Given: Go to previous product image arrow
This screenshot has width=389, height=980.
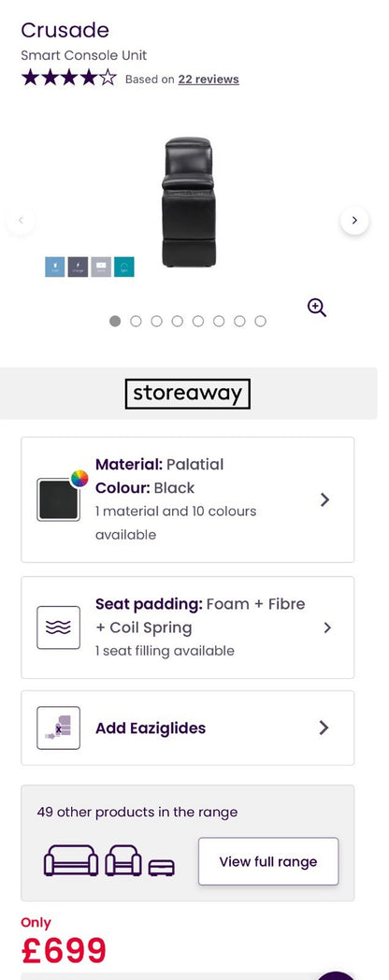Looking at the screenshot, I should [x=21, y=221].
